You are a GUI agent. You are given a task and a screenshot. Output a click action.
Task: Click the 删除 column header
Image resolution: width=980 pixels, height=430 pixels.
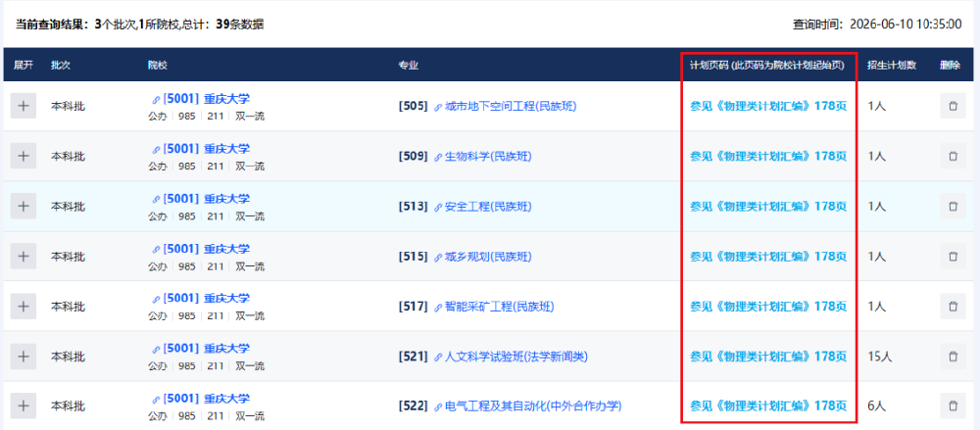(950, 65)
